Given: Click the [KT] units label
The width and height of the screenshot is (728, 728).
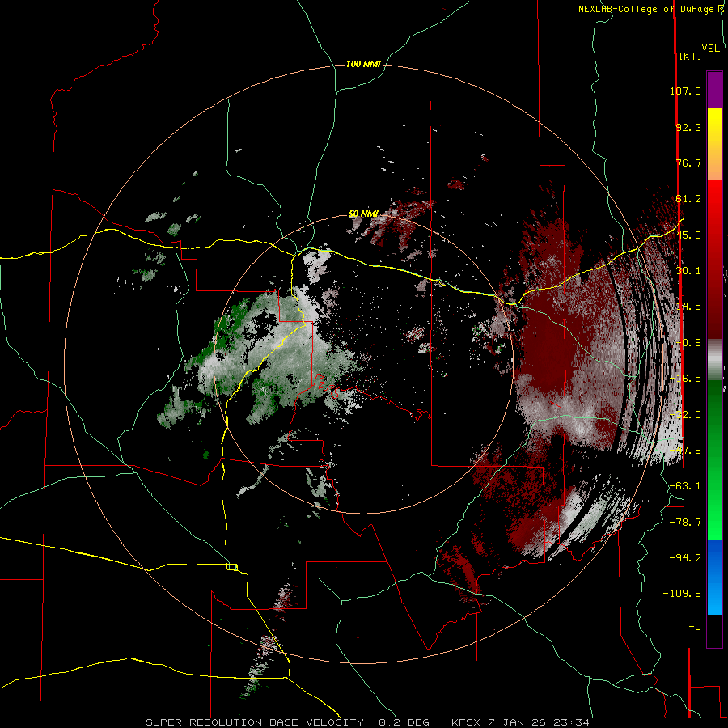Looking at the screenshot, I should tap(691, 56).
